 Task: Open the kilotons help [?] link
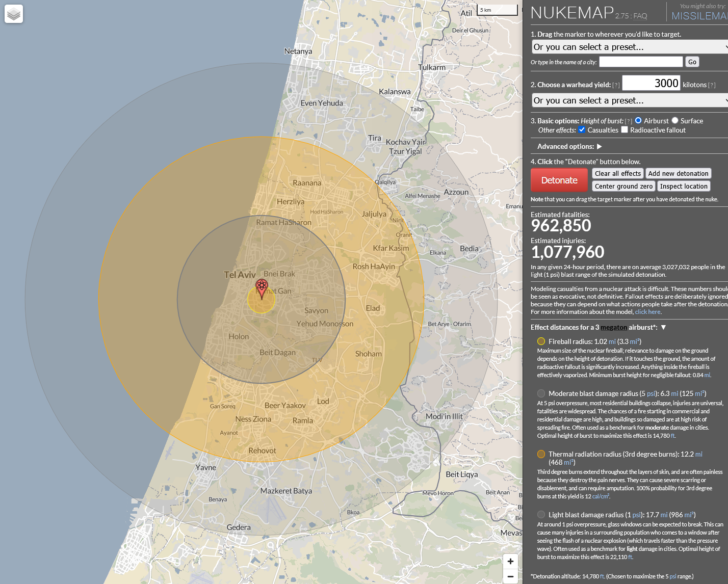coord(712,85)
